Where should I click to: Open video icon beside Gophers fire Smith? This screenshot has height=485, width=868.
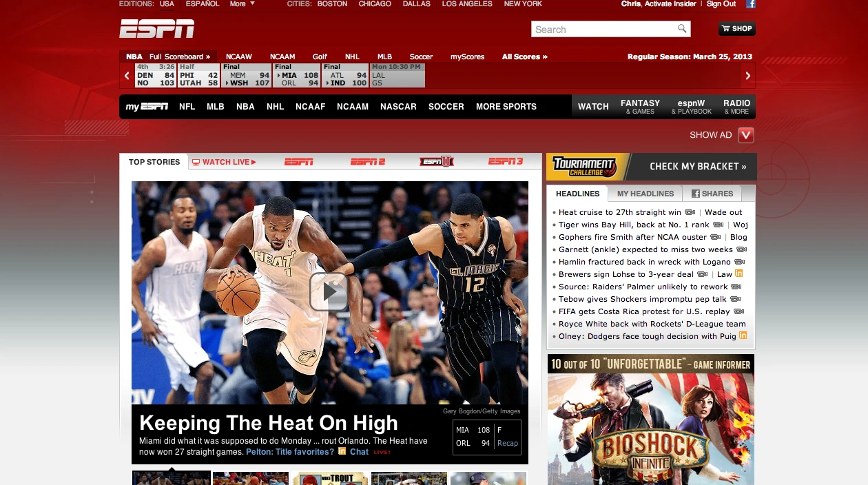tap(716, 237)
